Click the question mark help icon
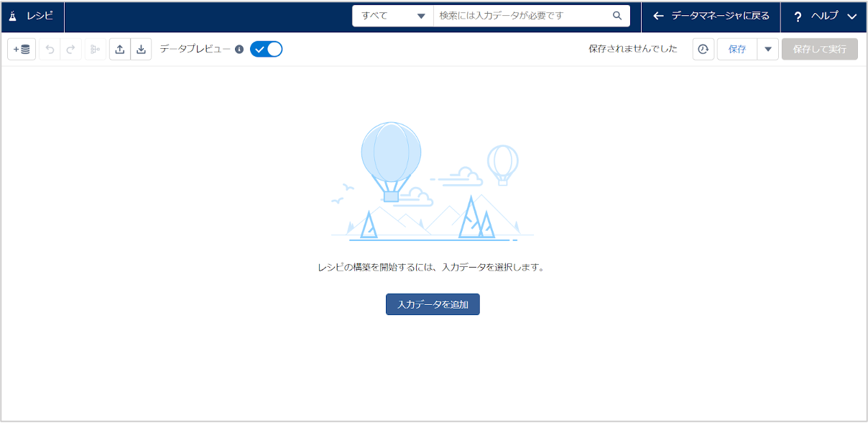The image size is (868, 423). point(798,17)
